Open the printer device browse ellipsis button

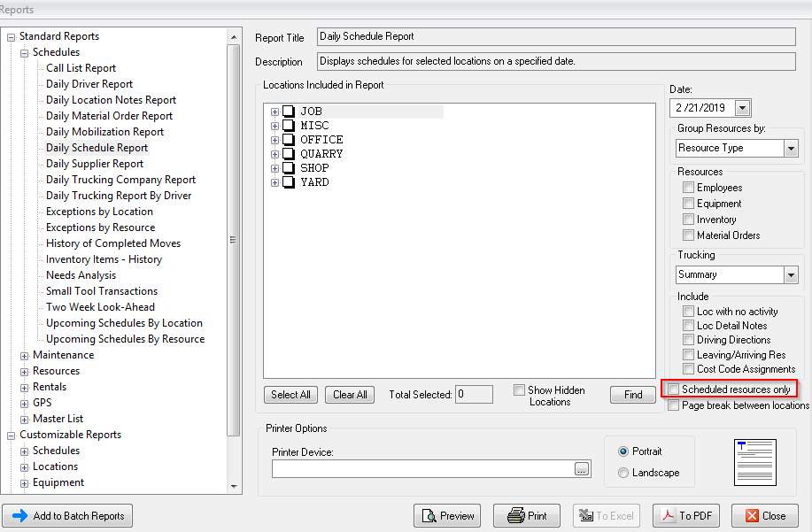point(581,470)
